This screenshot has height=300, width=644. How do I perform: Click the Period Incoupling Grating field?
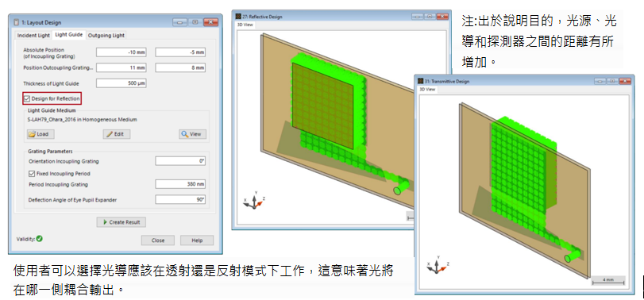180,184
